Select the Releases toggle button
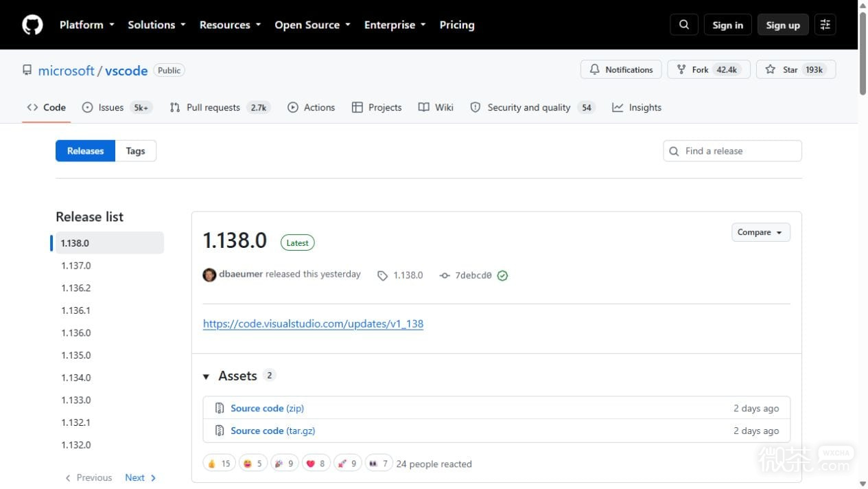Image resolution: width=868 pixels, height=489 pixels. [x=85, y=151]
